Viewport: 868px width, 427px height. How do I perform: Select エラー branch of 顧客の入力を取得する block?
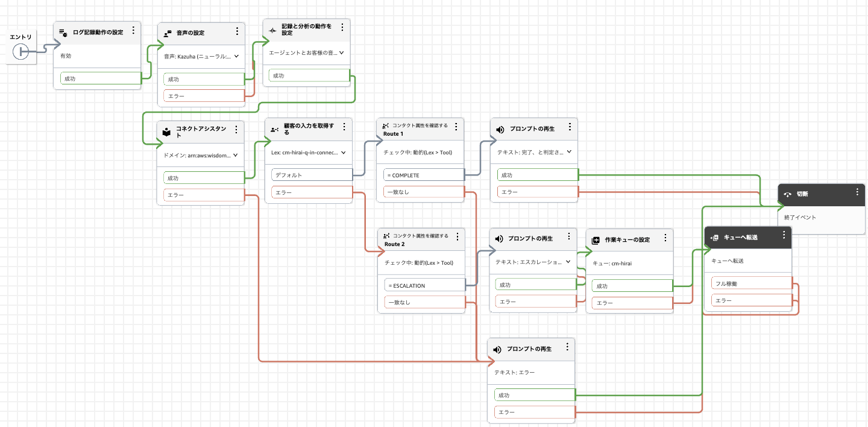tap(312, 192)
